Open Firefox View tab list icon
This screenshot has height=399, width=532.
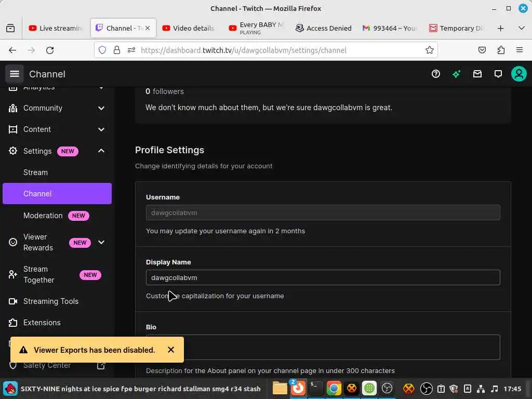[10, 28]
